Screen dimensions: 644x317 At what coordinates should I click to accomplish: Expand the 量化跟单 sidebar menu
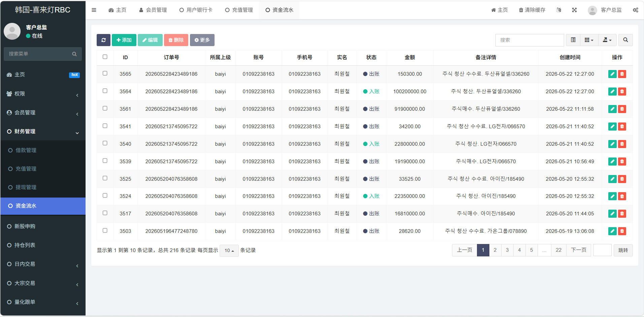(x=43, y=302)
